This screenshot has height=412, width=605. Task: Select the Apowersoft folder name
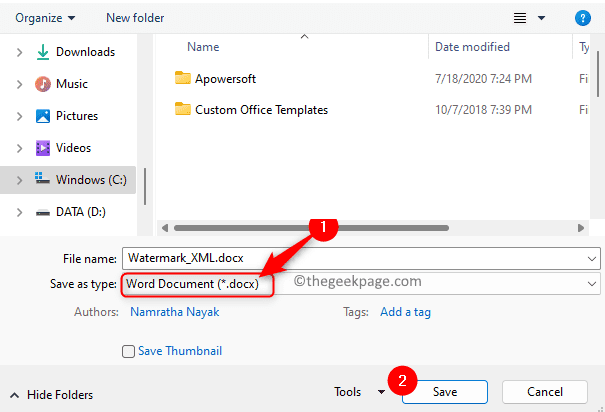(x=225, y=79)
